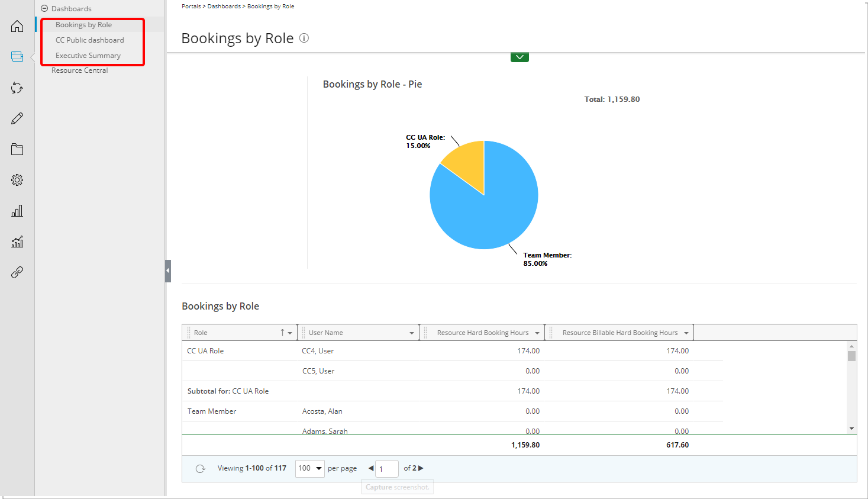Select CC Public dashboard in menu
This screenshot has width=868, height=499.
point(90,40)
